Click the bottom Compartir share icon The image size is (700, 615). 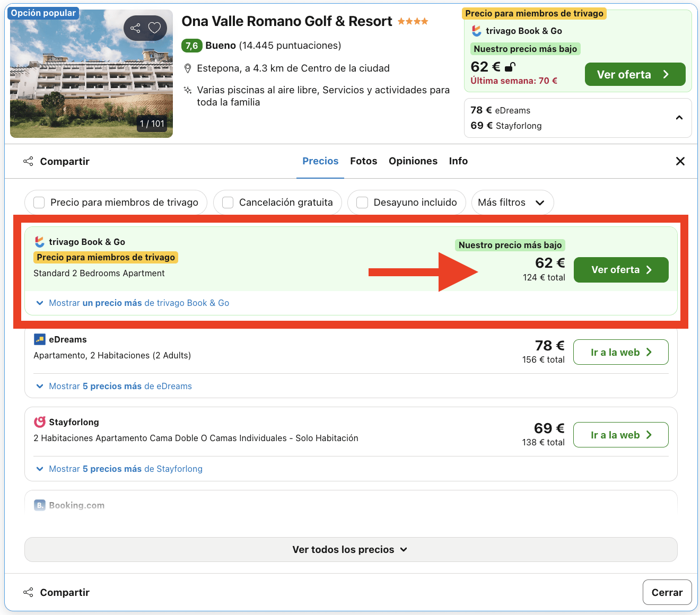(x=28, y=592)
